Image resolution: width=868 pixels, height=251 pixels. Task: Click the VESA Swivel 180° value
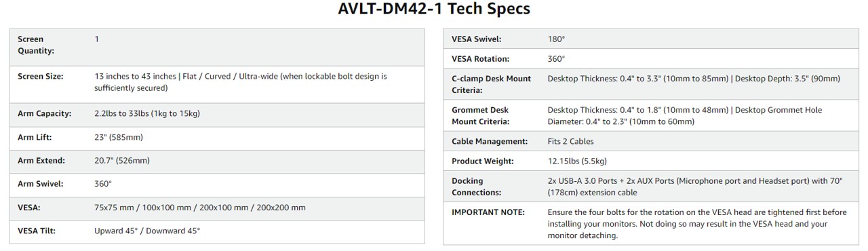[x=556, y=39]
